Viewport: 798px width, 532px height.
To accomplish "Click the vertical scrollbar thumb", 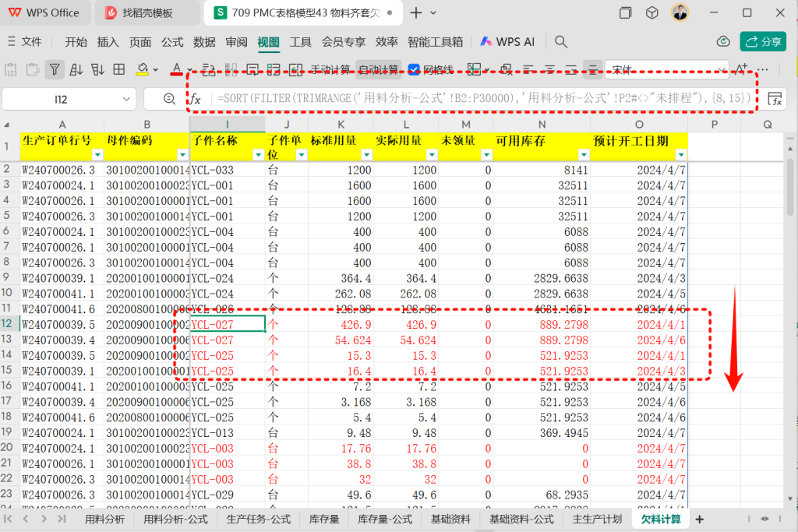I will pos(790,185).
